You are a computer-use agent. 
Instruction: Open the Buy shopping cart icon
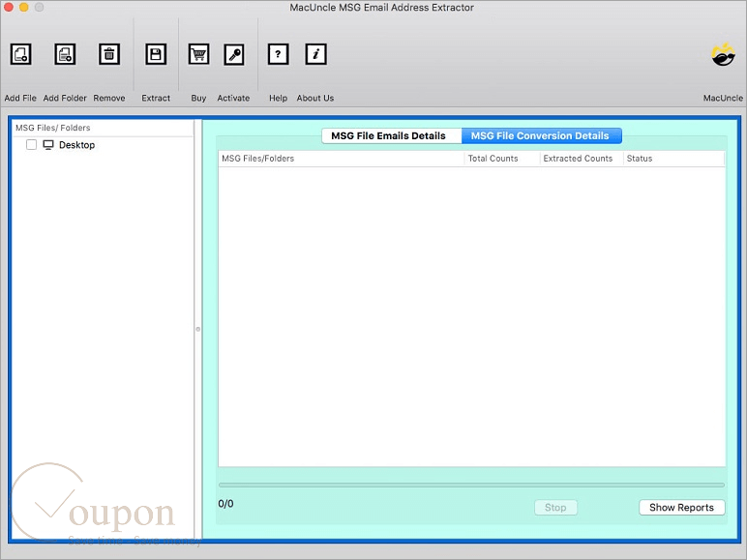(x=198, y=54)
